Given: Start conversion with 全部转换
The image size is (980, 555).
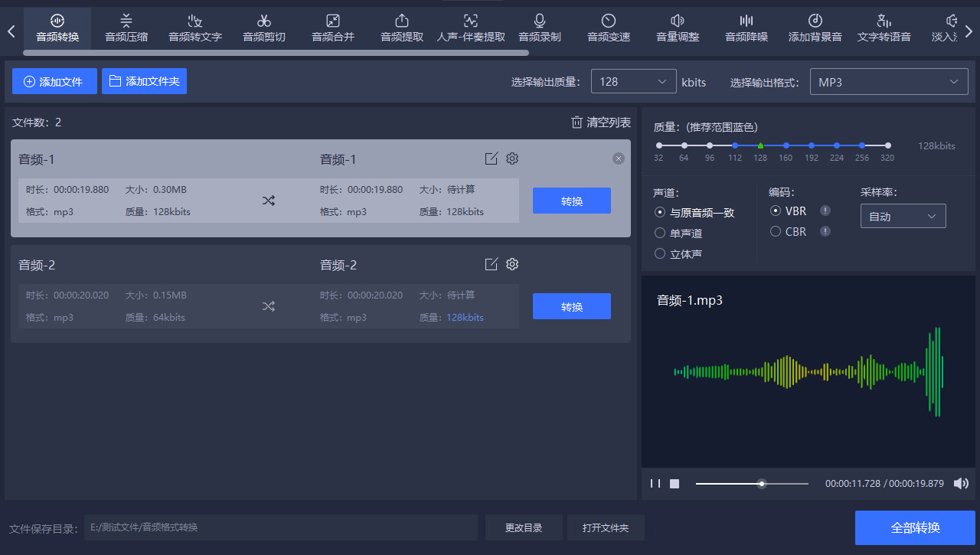Looking at the screenshot, I should pyautogui.click(x=915, y=527).
